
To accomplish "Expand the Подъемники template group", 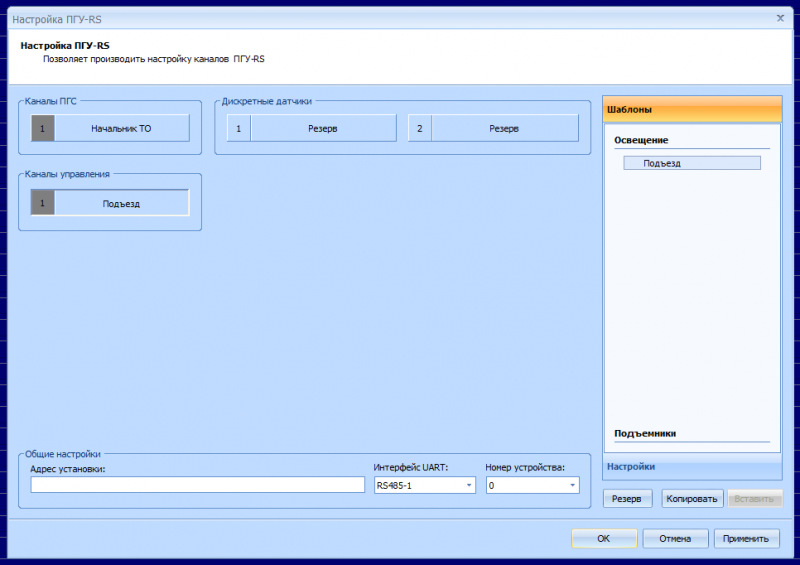I will tap(645, 433).
